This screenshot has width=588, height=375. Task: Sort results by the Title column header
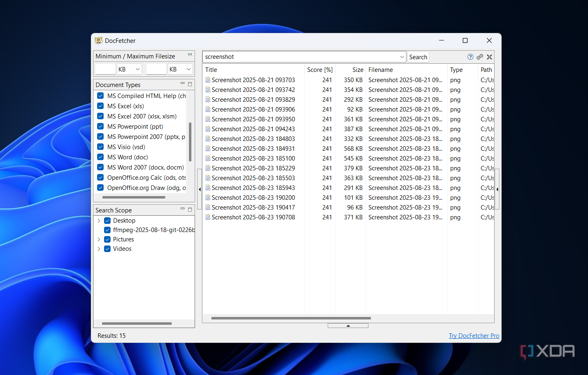[x=211, y=70]
